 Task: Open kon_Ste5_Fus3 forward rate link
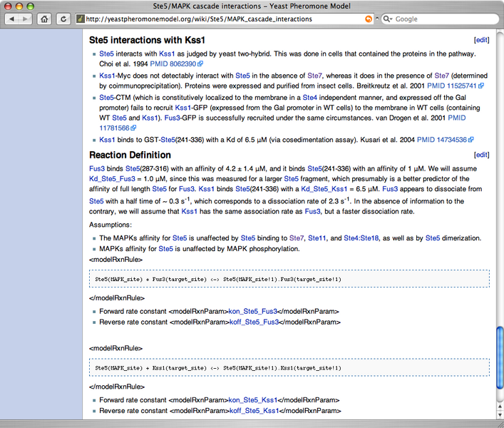tap(252, 312)
